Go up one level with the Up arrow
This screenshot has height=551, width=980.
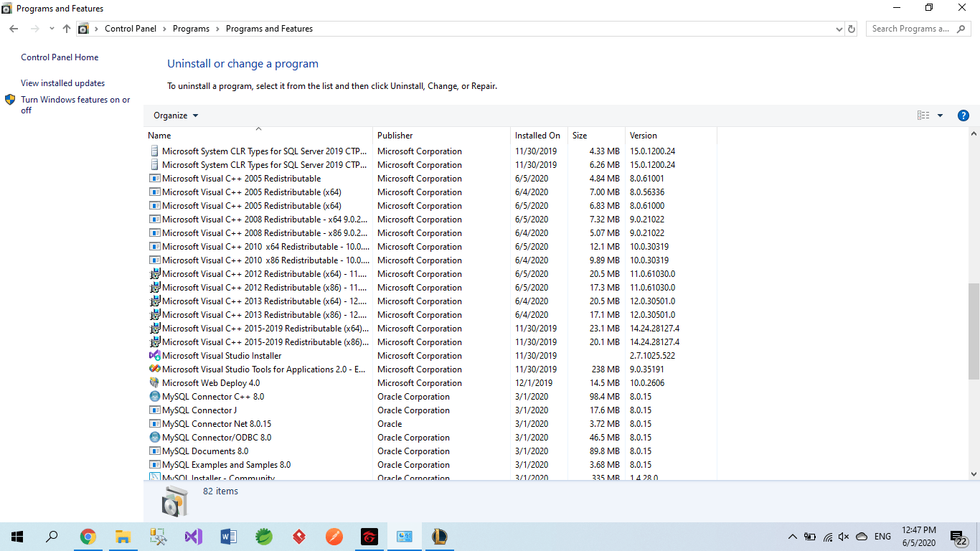point(67,29)
